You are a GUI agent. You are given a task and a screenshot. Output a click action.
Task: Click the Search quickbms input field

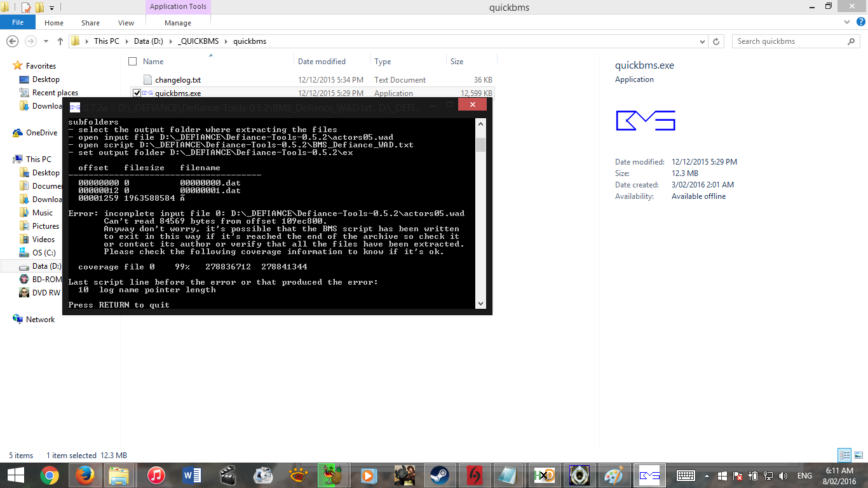(x=789, y=41)
